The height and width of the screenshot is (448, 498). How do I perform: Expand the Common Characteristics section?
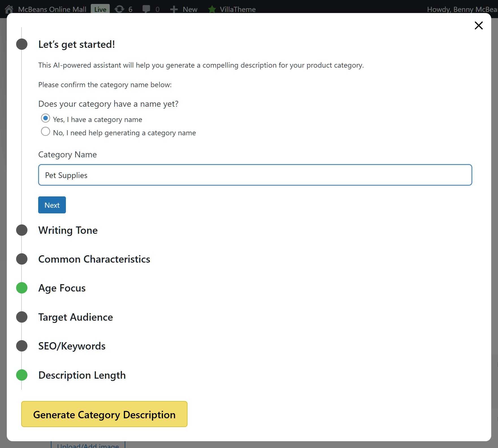pos(94,259)
